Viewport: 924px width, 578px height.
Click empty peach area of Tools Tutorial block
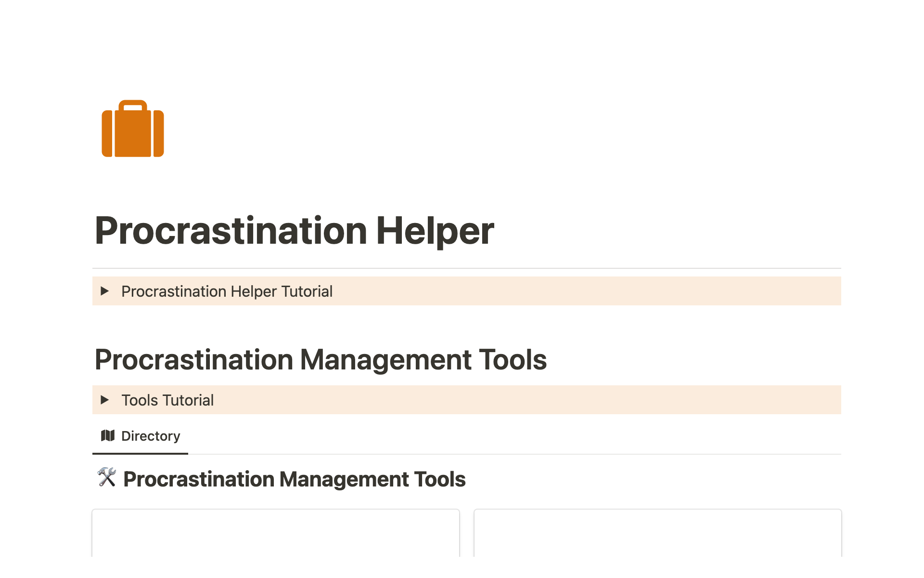click(x=529, y=400)
